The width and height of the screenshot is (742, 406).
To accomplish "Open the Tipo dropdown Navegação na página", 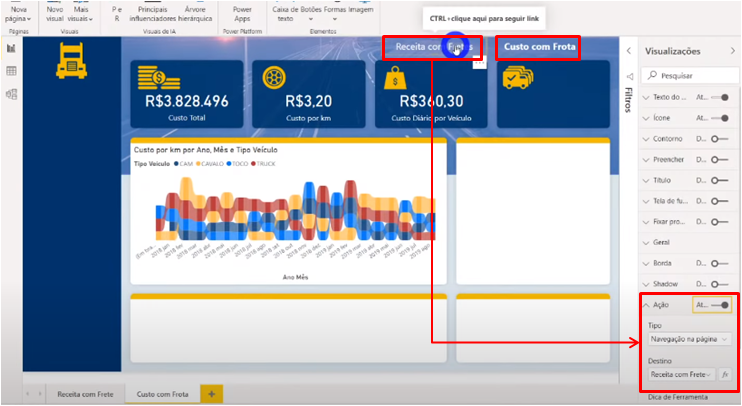I will click(688, 340).
